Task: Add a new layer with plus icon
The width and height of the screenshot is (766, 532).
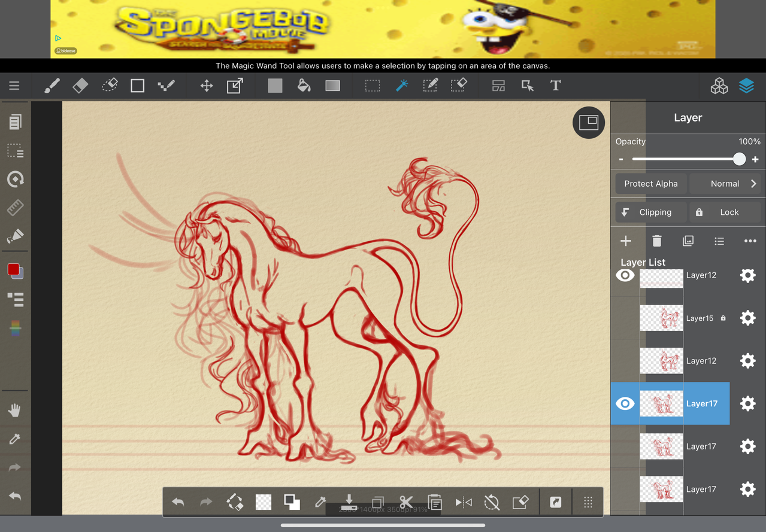Action: tap(626, 241)
